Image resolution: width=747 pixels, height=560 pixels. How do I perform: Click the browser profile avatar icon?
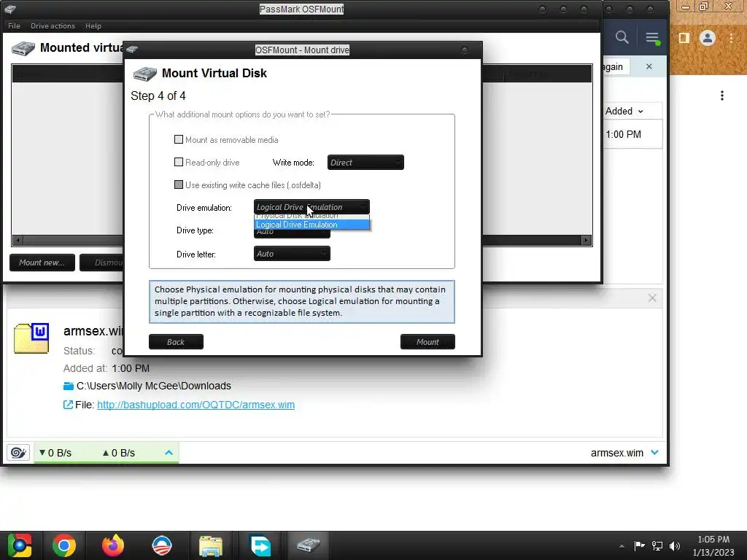coord(708,38)
